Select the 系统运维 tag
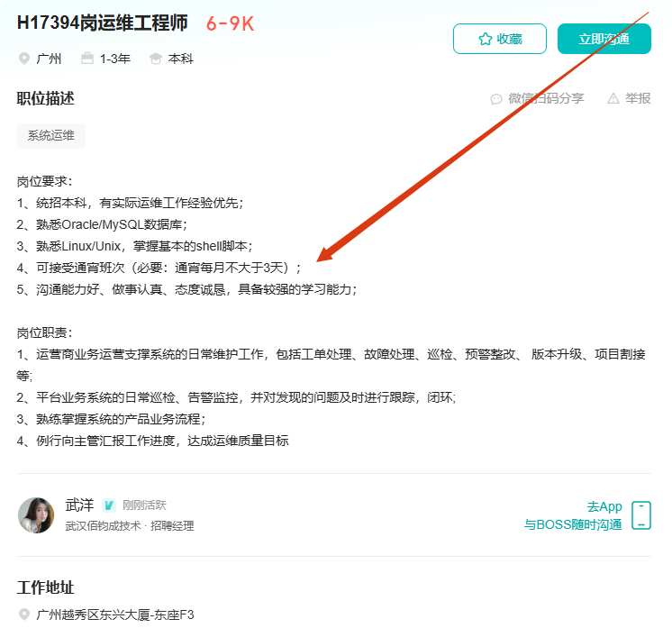The height and width of the screenshot is (628, 672). pos(51,136)
